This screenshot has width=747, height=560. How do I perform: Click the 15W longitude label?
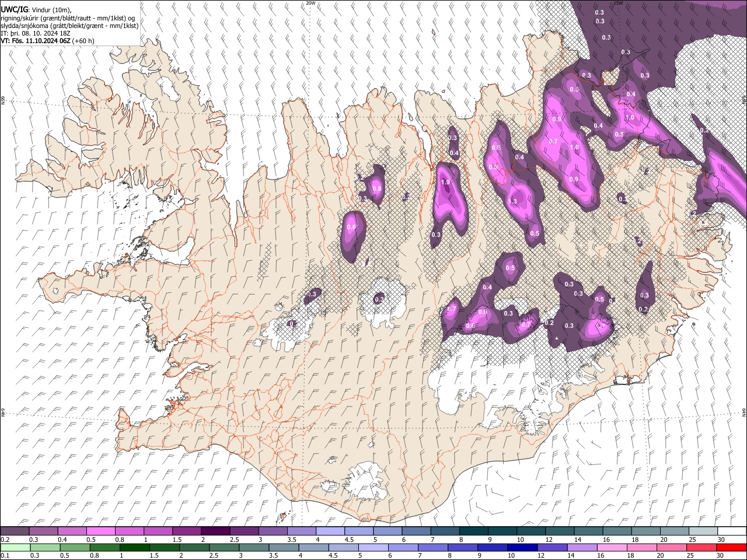[618, 3]
